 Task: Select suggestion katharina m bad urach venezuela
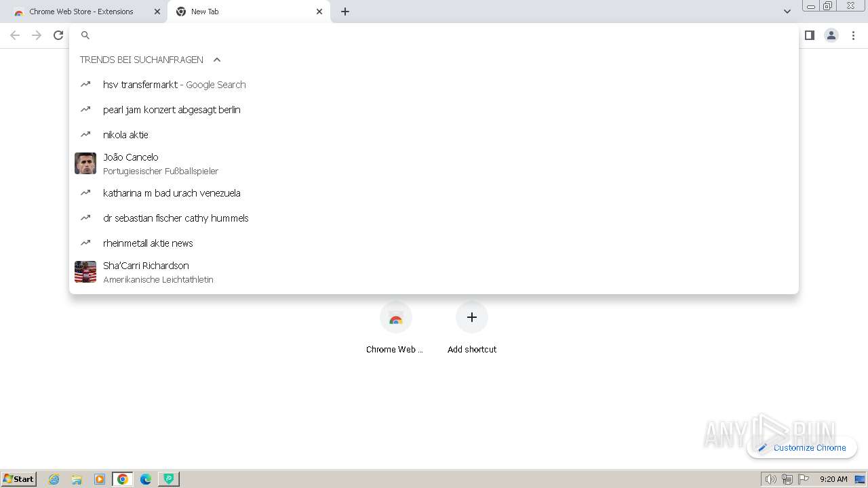pyautogui.click(x=434, y=193)
